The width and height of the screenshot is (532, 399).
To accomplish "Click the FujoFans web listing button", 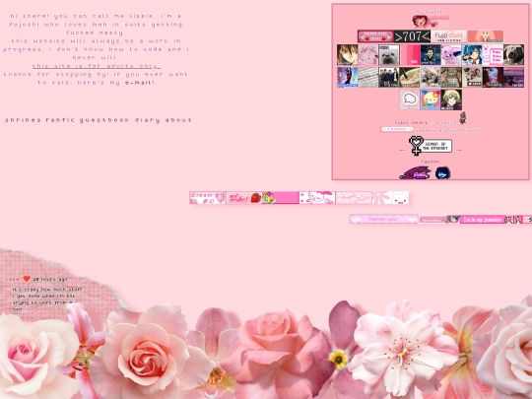I will click(x=448, y=36).
